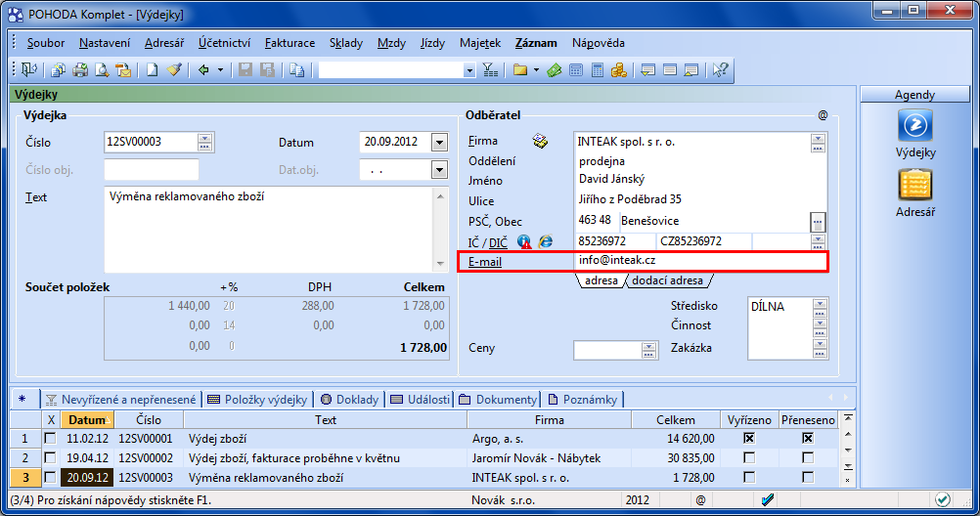Toggle Vyřízeno checkbox for INTEAK spol. s r. o.

(x=749, y=477)
